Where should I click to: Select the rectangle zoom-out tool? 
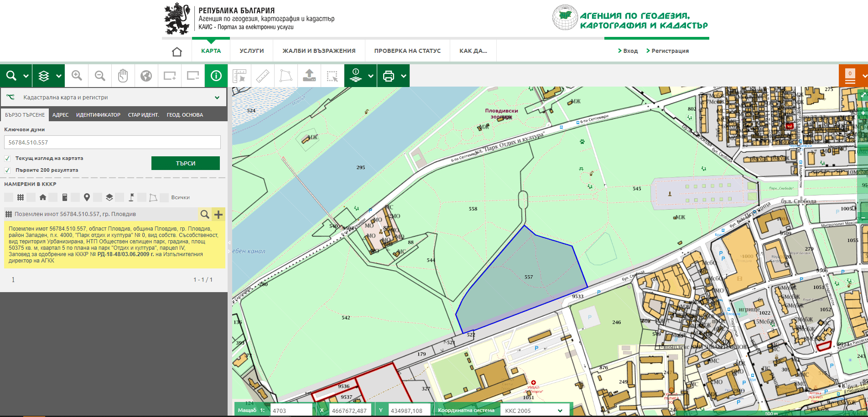tap(193, 76)
